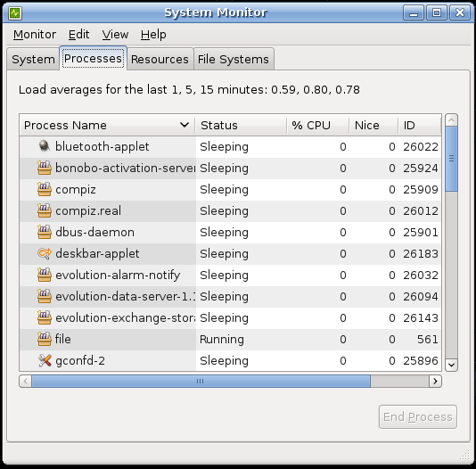This screenshot has width=476, height=469.
Task: Click process ID 25909
Action: click(x=421, y=190)
